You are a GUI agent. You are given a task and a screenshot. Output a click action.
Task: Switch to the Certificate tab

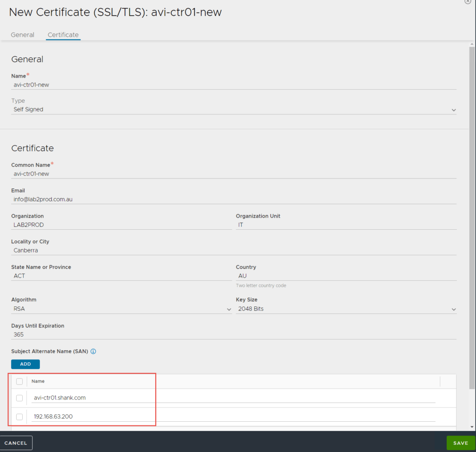pyautogui.click(x=63, y=34)
